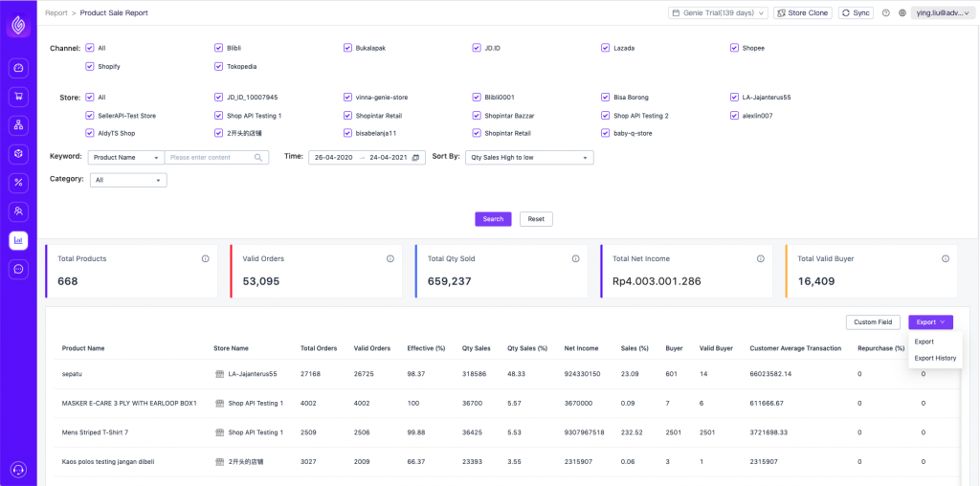The height and width of the screenshot is (486, 980).
Task: Toggle the baby-q-store checkbox
Action: point(606,133)
